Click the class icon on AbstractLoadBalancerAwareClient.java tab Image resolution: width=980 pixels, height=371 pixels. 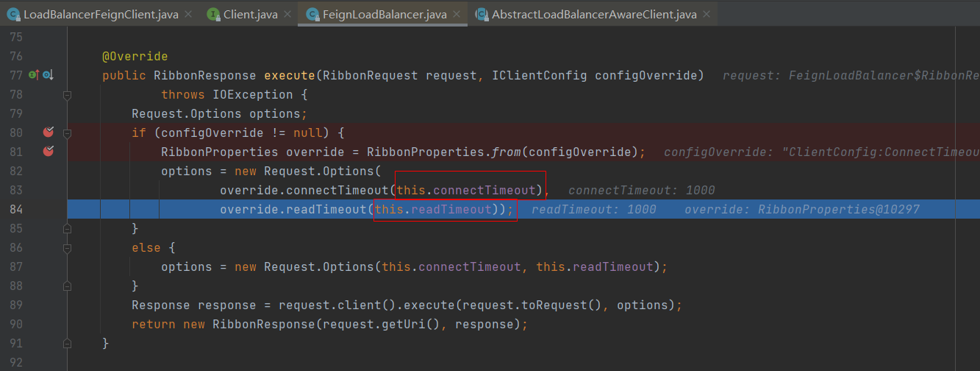pos(482,14)
